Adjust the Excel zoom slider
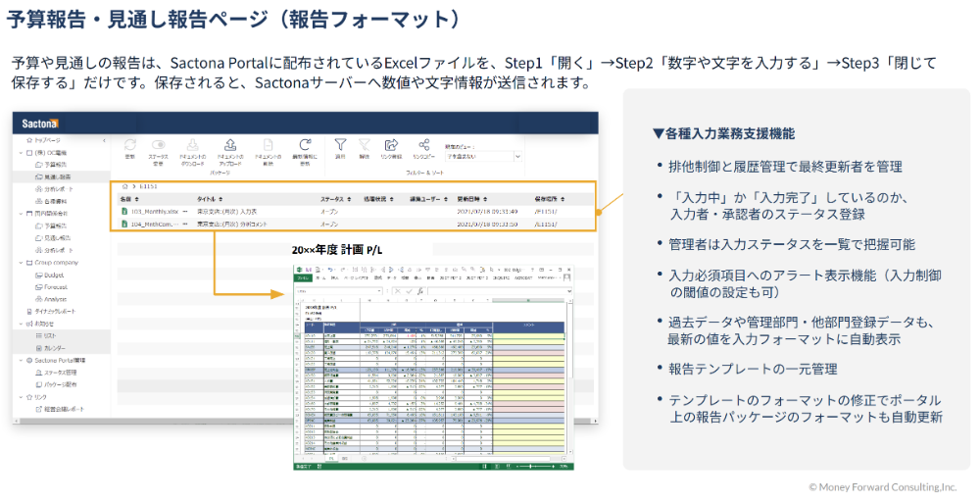 tap(531, 467)
